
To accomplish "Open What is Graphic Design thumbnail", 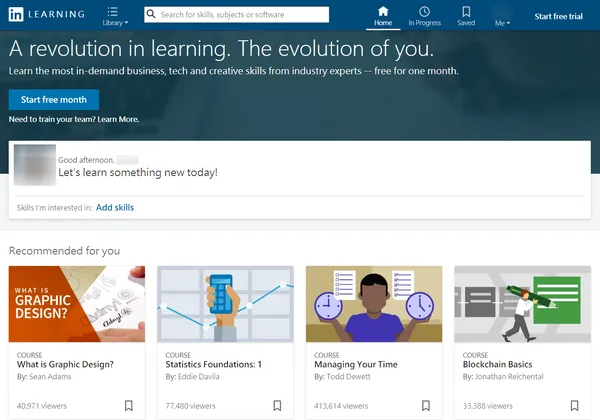I will tap(77, 304).
